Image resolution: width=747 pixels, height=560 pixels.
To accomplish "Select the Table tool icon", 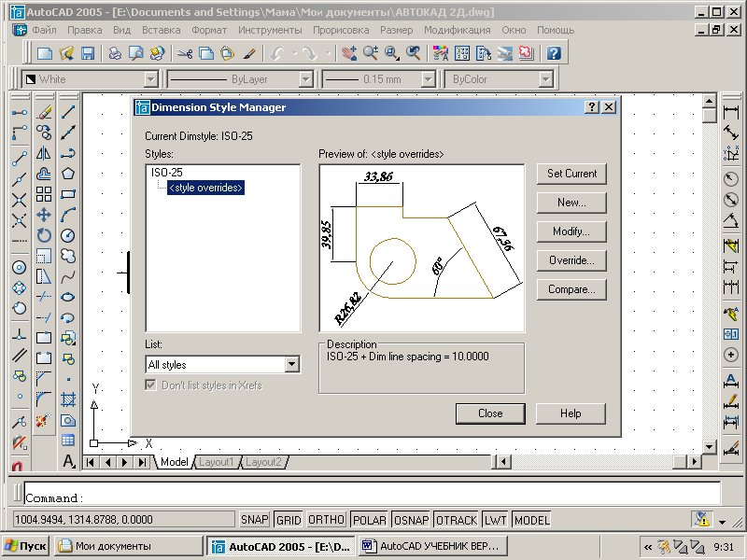I will (x=68, y=441).
